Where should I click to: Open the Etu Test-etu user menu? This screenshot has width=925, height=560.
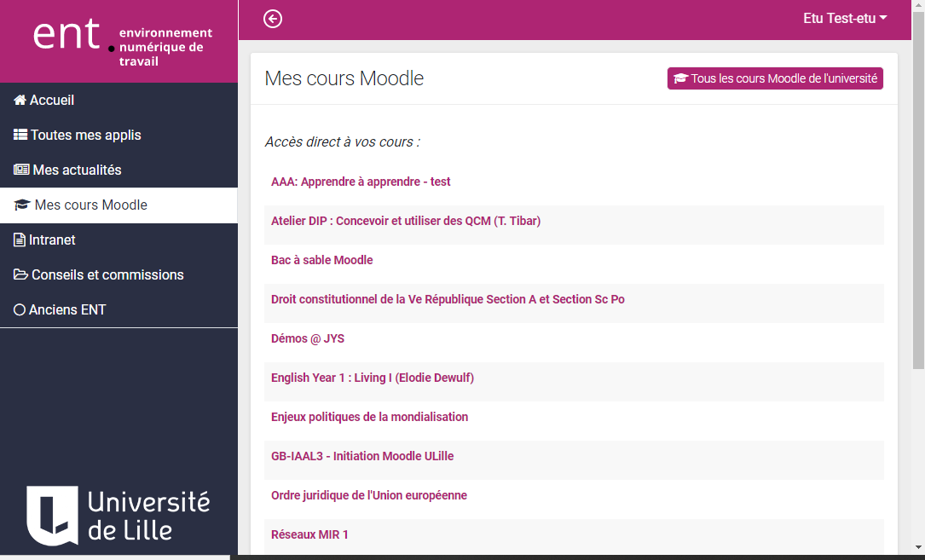[x=845, y=17]
